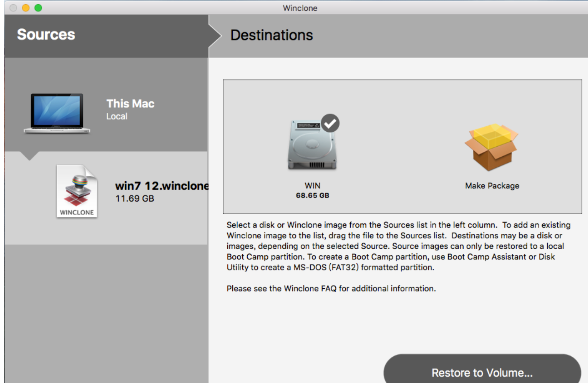Select the This Mac laptop icon

tap(57, 113)
